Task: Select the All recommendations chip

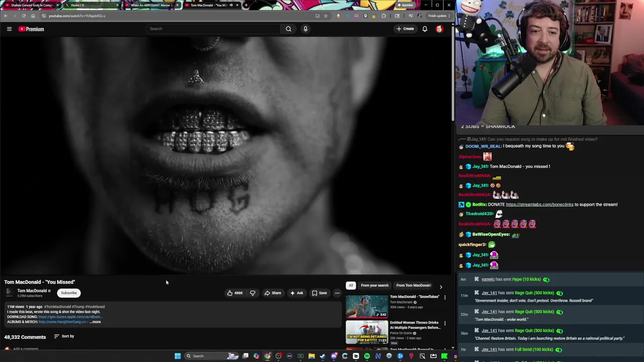Action: (x=351, y=286)
